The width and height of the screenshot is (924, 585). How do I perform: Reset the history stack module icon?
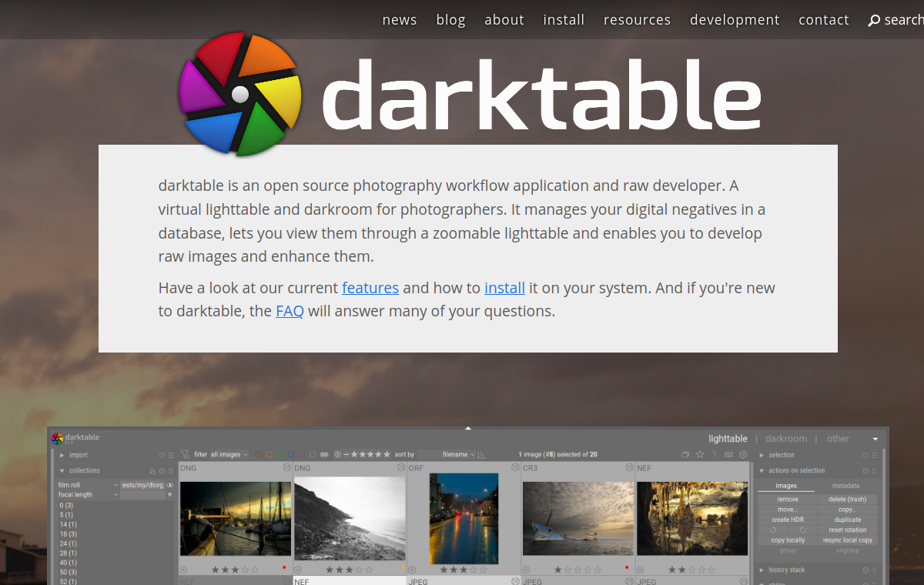click(865, 570)
